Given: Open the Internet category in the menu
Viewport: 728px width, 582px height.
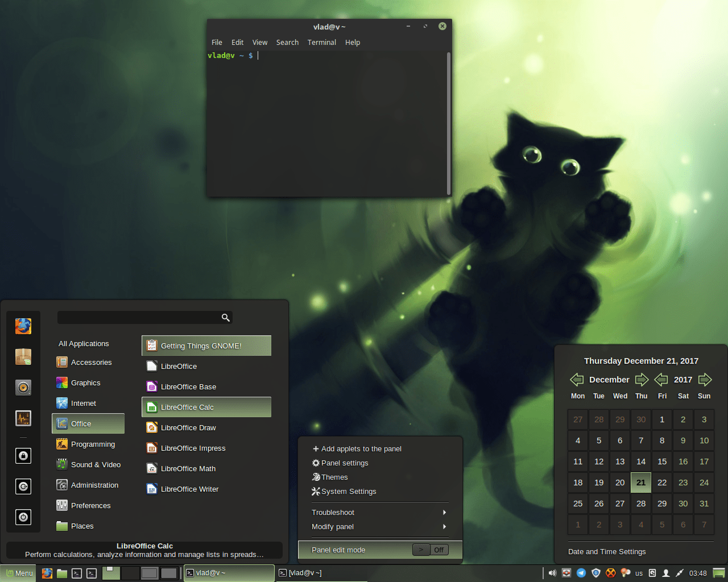Looking at the screenshot, I should click(x=88, y=404).
